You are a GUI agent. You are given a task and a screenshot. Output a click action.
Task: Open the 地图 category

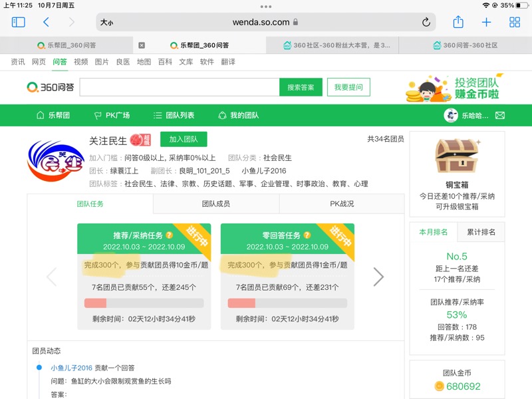(x=144, y=62)
